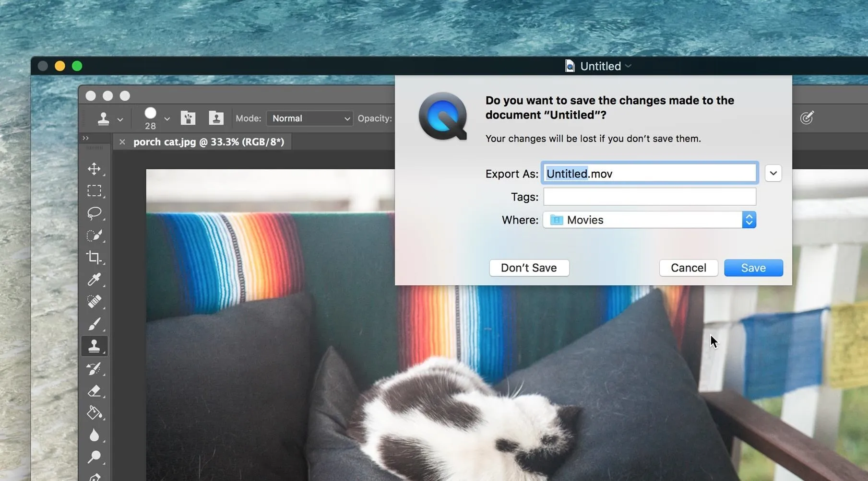This screenshot has width=868, height=481.
Task: Expand the save dialog with chevron button
Action: point(773,173)
